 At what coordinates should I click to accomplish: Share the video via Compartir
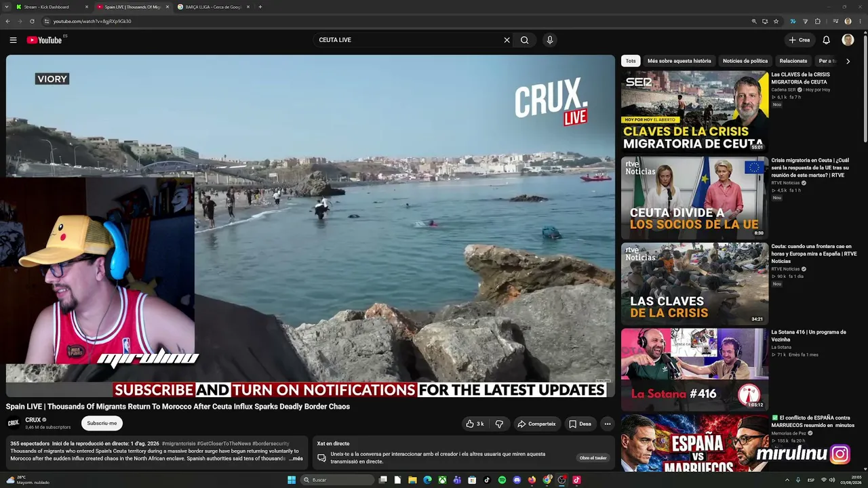coord(536,424)
